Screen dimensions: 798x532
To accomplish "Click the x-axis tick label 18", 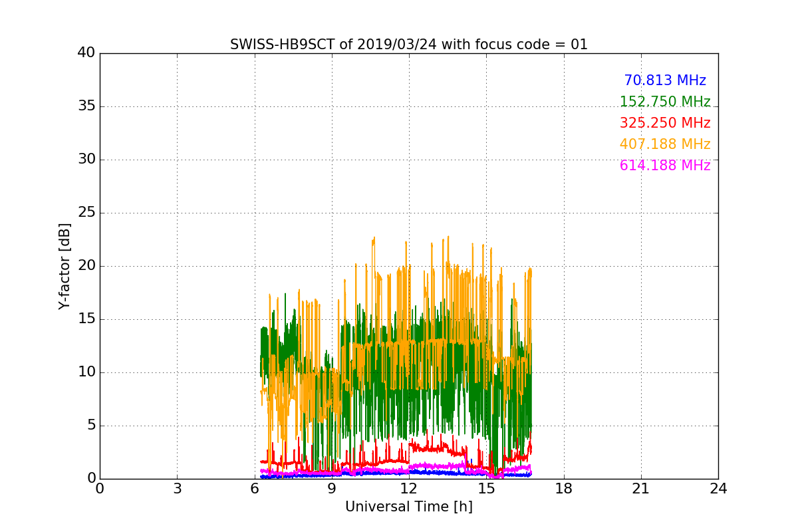I will coord(564,488).
